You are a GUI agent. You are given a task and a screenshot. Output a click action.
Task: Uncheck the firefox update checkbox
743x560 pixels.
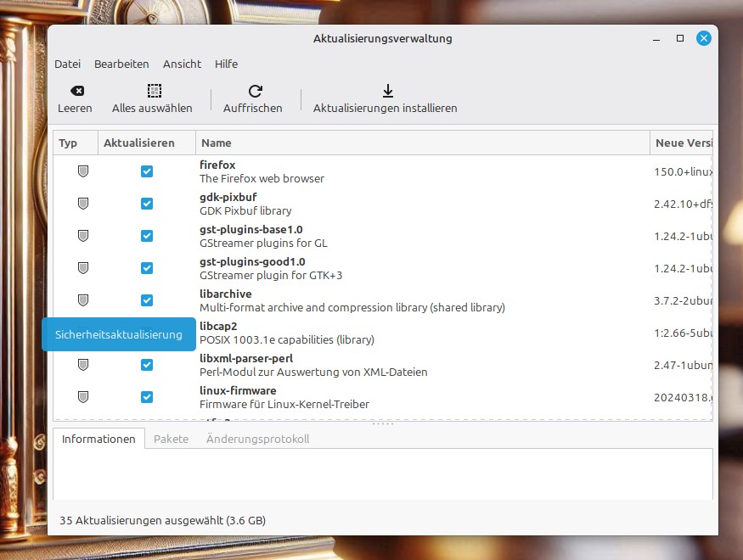click(x=147, y=171)
